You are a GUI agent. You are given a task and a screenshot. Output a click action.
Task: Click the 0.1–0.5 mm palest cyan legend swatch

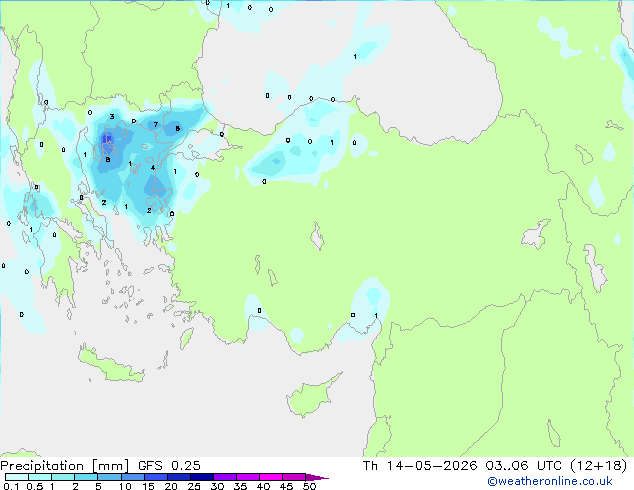pyautogui.click(x=17, y=477)
